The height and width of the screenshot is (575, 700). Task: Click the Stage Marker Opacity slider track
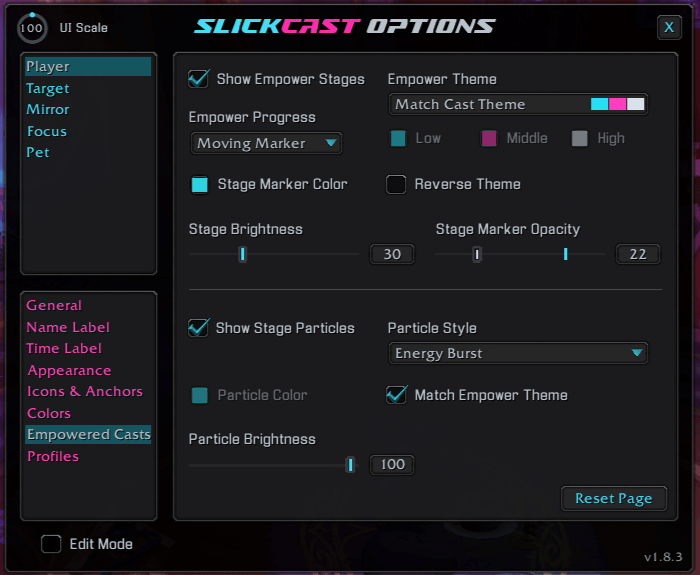point(520,254)
